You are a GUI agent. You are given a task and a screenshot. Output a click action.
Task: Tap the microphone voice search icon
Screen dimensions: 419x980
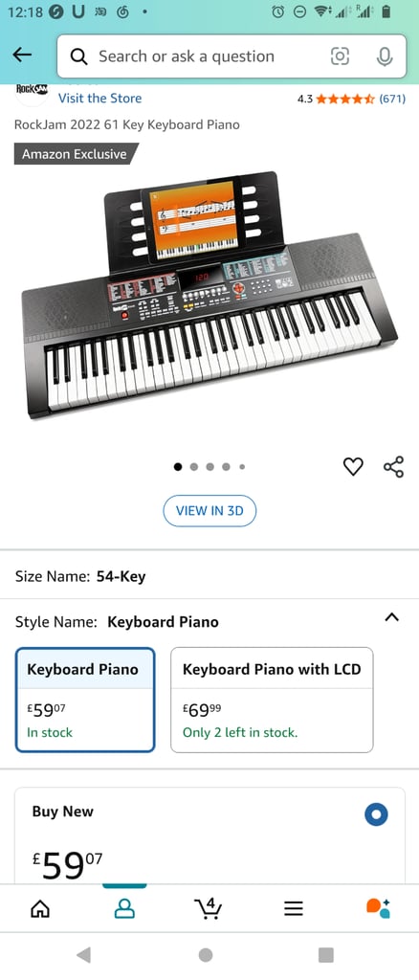pos(384,56)
